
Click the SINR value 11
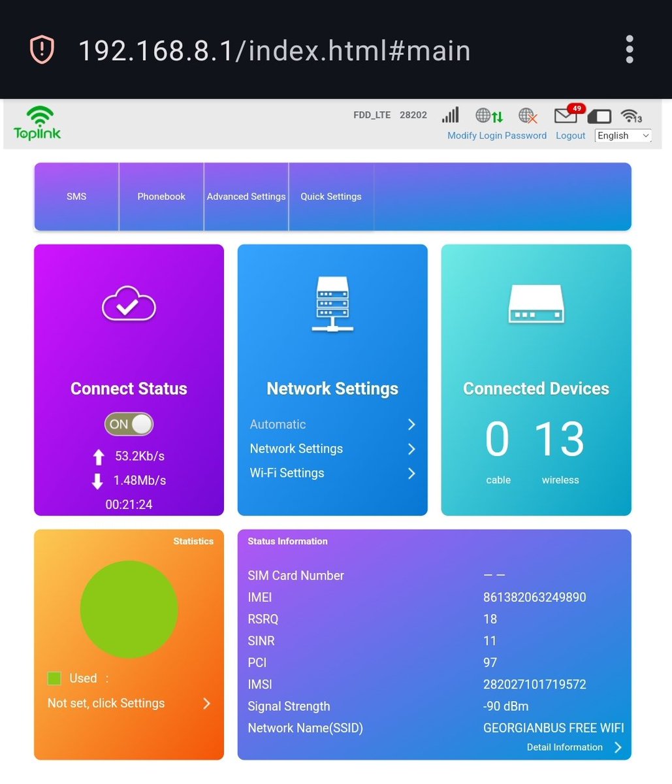pos(490,641)
